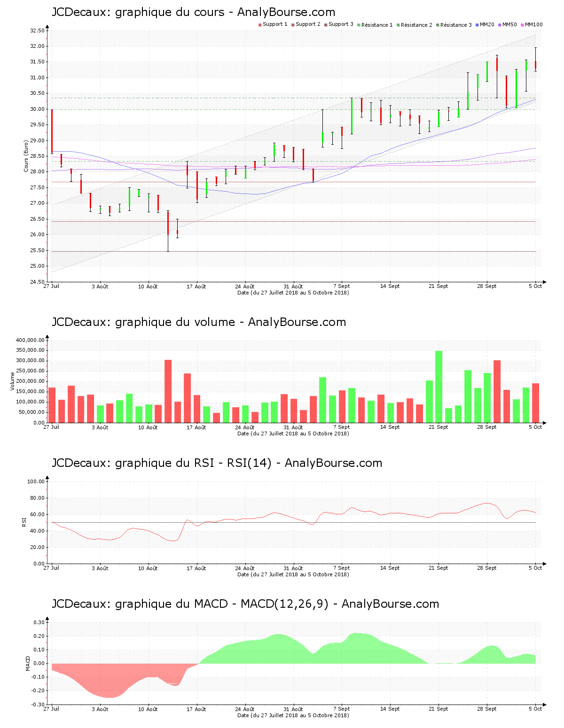Click '28 Sept' date on MACD chart
This screenshot has height=728, width=564.
coord(487,709)
